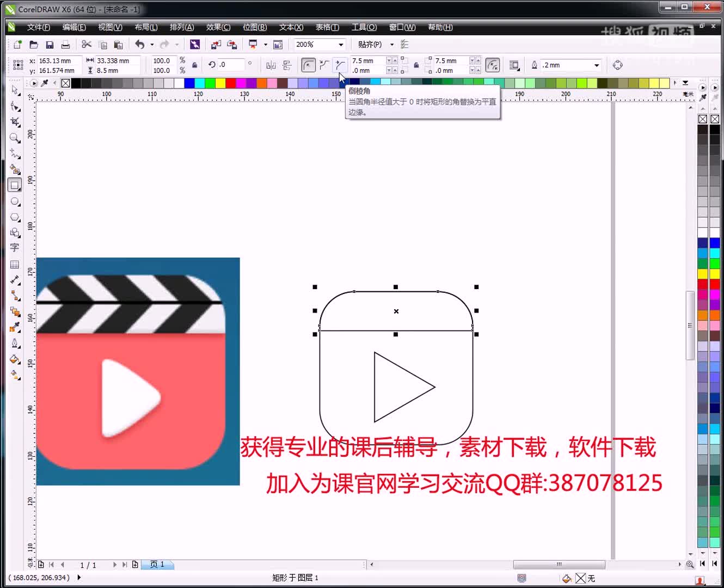The image size is (724, 588).
Task: Select the Color eyedropper tool in toolbox
Action: pyautogui.click(x=15, y=327)
